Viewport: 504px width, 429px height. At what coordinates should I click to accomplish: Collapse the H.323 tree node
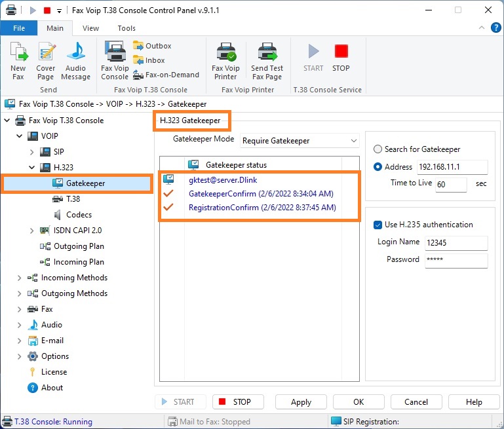click(x=32, y=167)
